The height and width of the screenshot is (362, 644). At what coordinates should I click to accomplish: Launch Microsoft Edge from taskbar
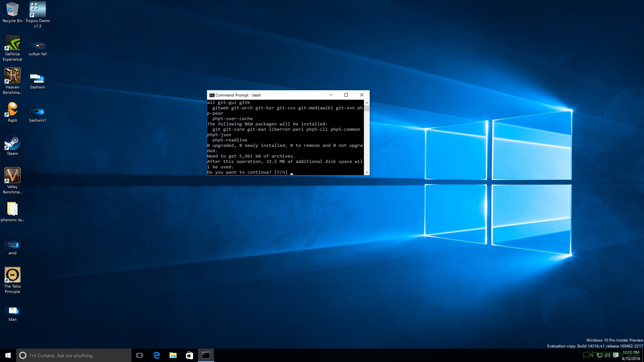[x=156, y=355]
